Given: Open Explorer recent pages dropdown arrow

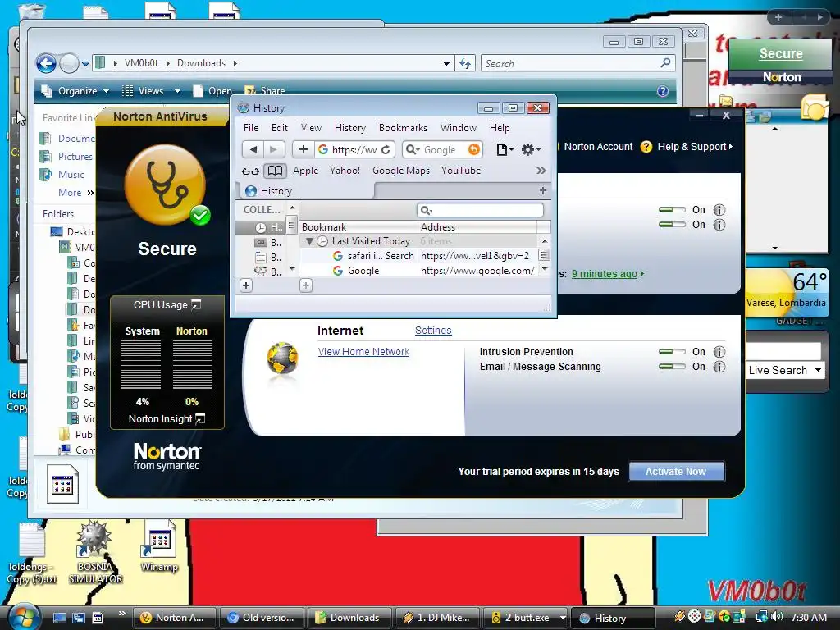Looking at the screenshot, I should (x=85, y=64).
